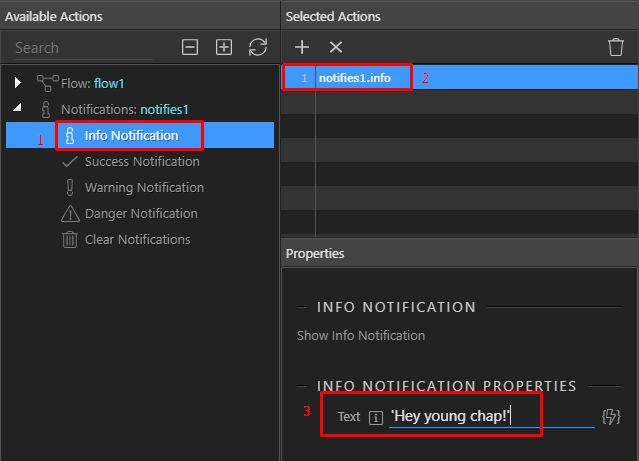Viewport: 639px width, 461px height.
Task: Click the Danger Notification triangle icon
Action: tap(70, 213)
